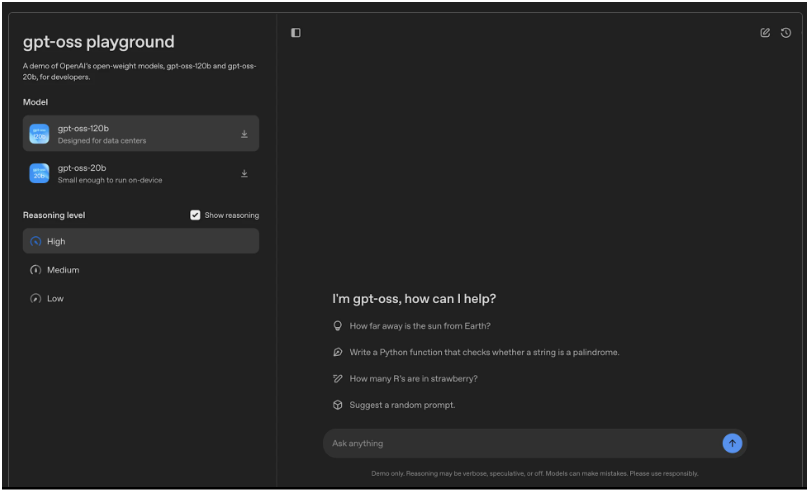Click the gpt-oss-120b model logo

[x=39, y=134]
